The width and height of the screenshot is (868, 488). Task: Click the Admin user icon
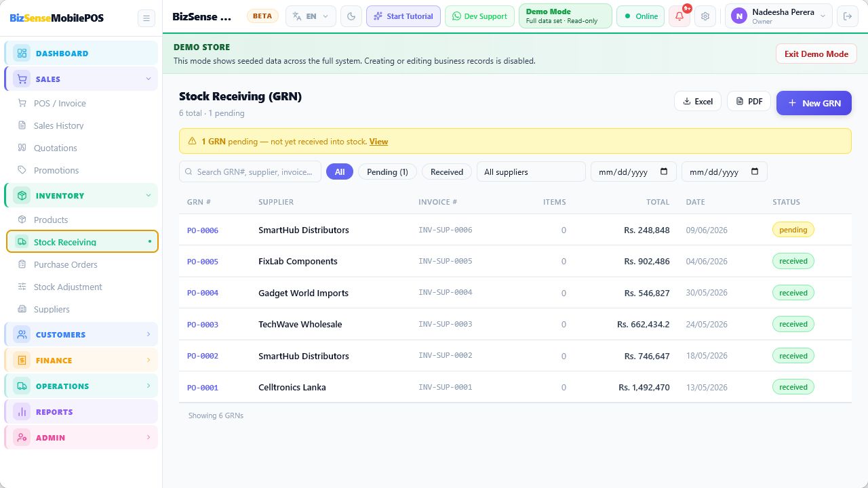22,438
